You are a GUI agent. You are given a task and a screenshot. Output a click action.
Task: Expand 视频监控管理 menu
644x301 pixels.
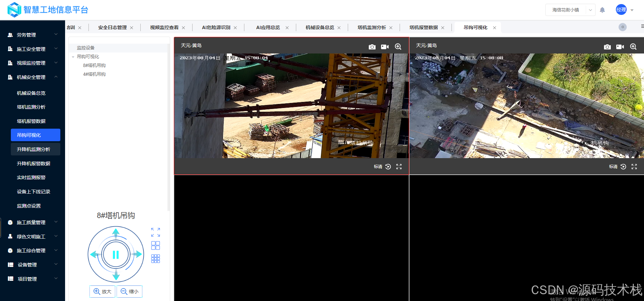coord(33,63)
